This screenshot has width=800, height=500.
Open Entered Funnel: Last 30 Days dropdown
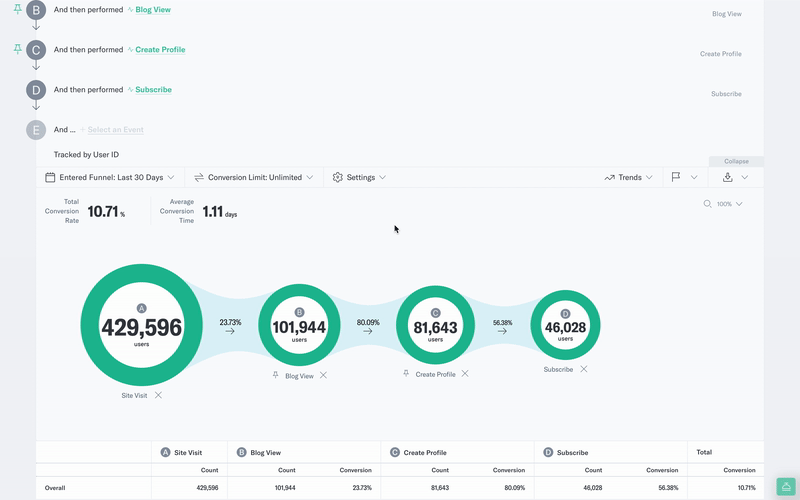(110, 177)
